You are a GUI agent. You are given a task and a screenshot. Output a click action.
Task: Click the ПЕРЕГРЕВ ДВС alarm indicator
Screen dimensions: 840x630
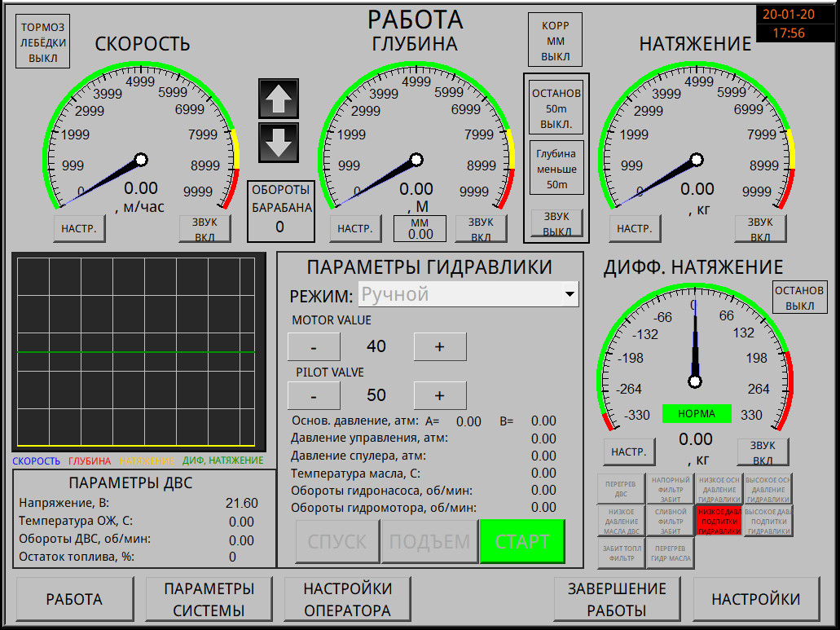[621, 489]
